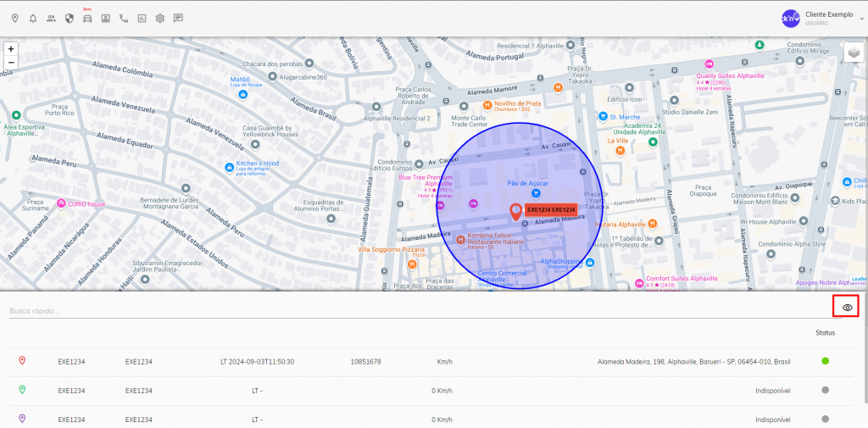The height and width of the screenshot is (428, 868).
Task: Click the green pin icon in second row
Action: coord(22,390)
